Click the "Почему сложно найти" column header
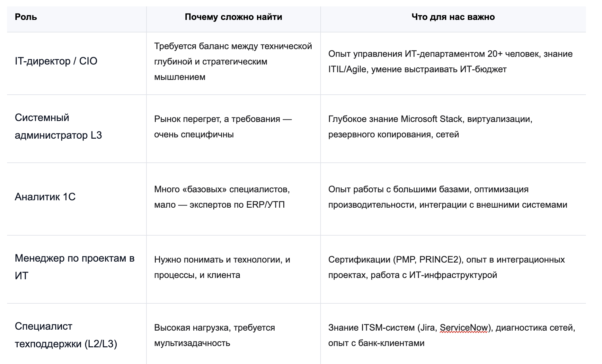 tap(233, 17)
